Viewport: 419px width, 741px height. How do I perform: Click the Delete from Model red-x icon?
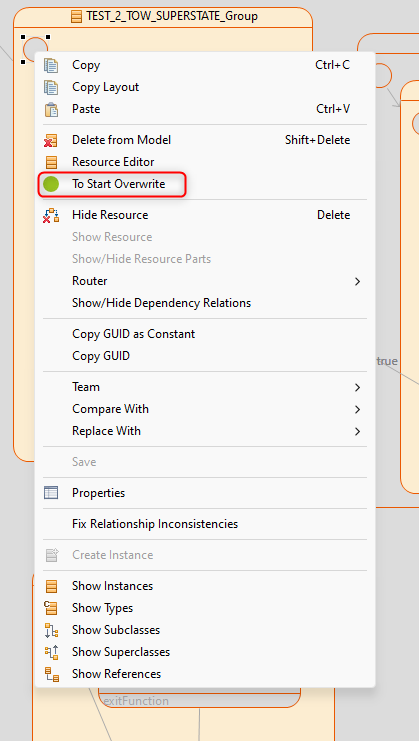(x=51, y=140)
